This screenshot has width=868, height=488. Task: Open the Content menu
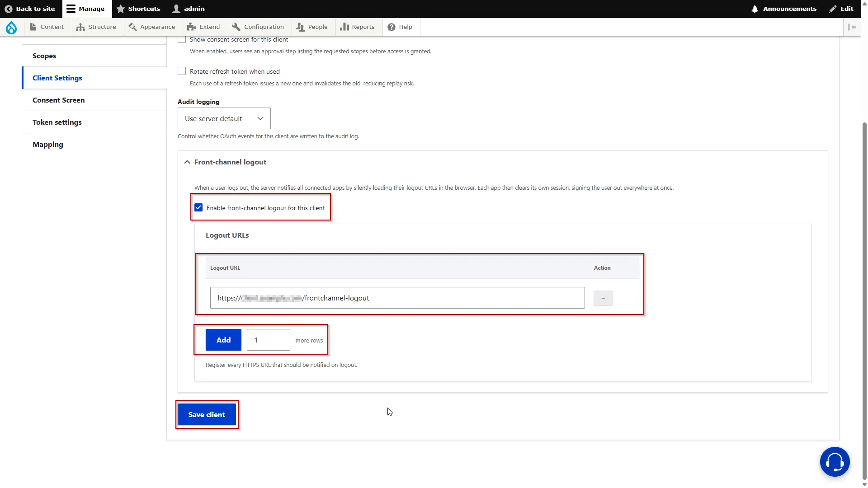(47, 27)
